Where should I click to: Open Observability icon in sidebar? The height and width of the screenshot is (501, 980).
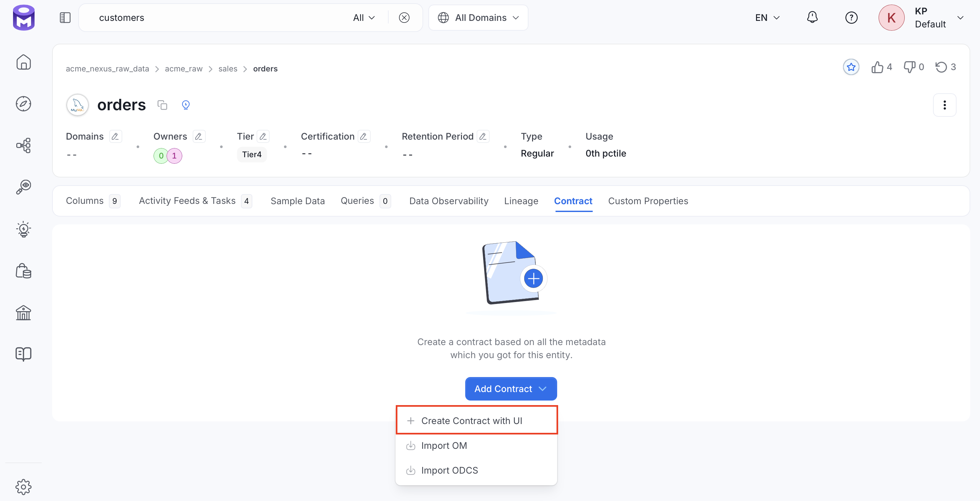pyautogui.click(x=23, y=187)
